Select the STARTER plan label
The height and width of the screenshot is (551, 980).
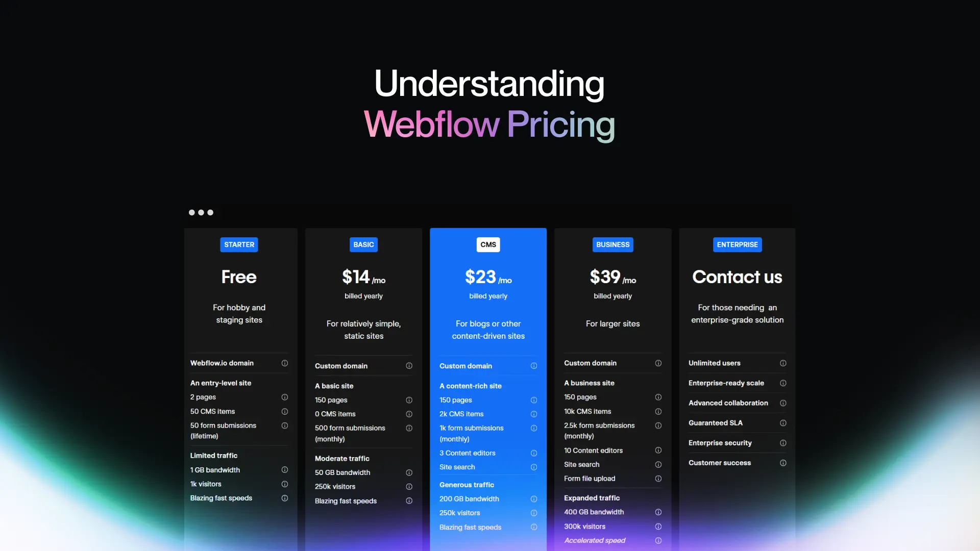coord(239,245)
